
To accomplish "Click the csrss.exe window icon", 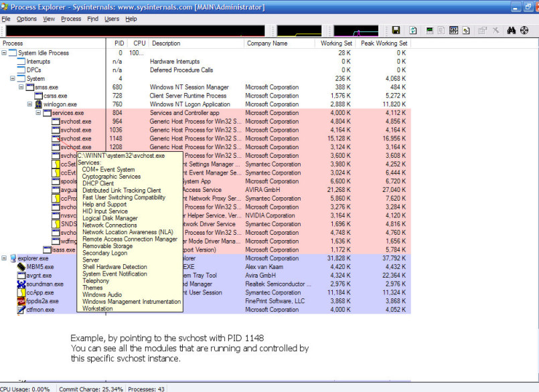I will click(x=39, y=96).
